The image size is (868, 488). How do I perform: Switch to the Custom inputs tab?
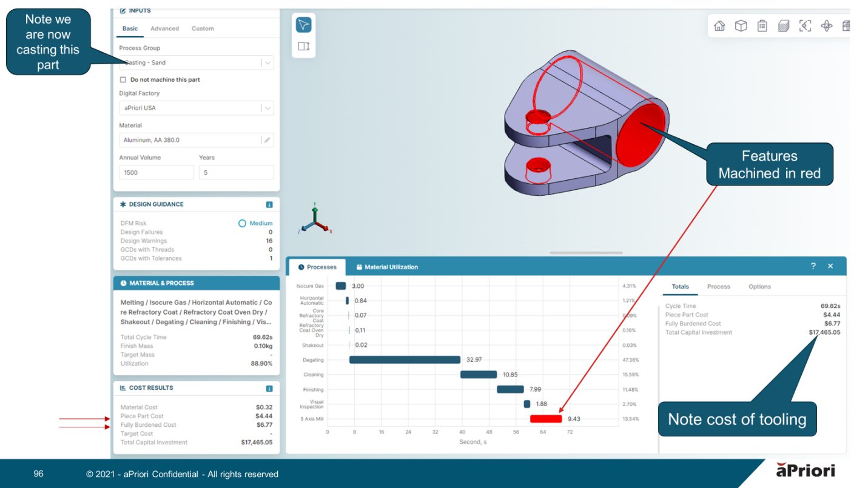click(x=203, y=28)
